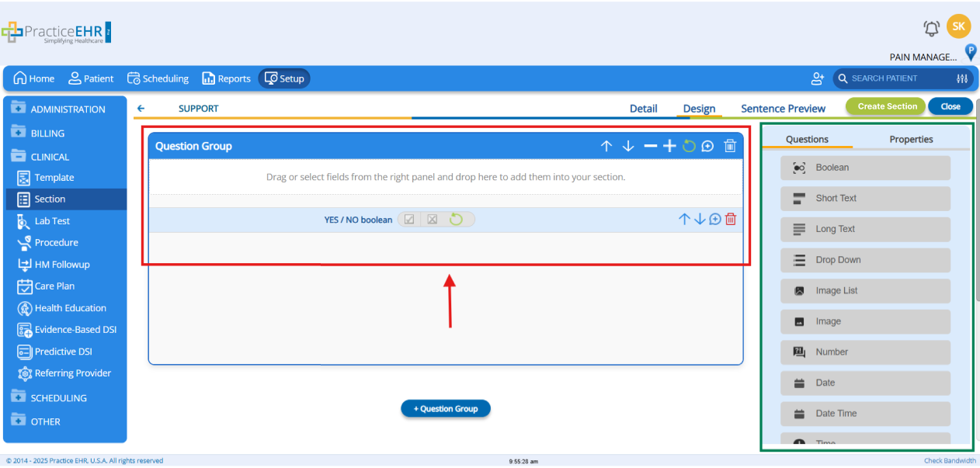Click the add patient icon beside search
Screen dimensions: 980x468
coord(817,78)
